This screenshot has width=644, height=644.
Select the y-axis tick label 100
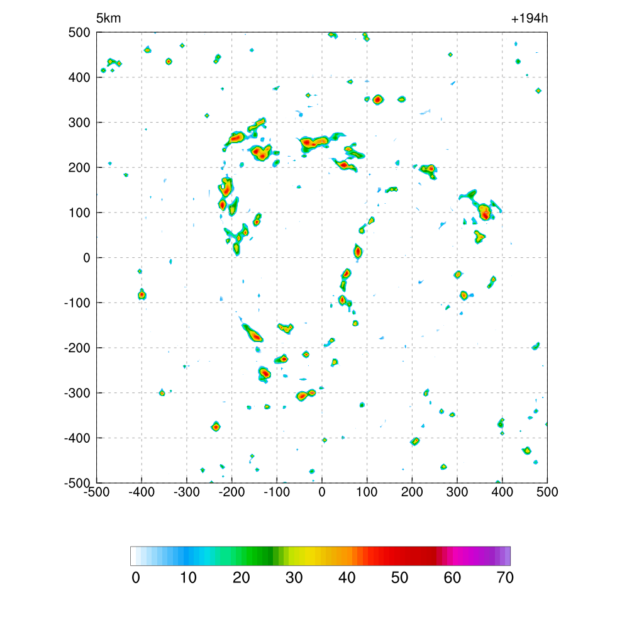tap(79, 213)
